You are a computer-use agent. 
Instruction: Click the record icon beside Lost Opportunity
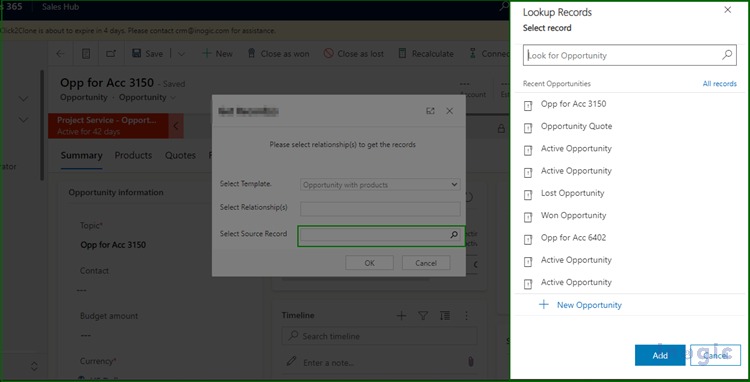(528, 195)
